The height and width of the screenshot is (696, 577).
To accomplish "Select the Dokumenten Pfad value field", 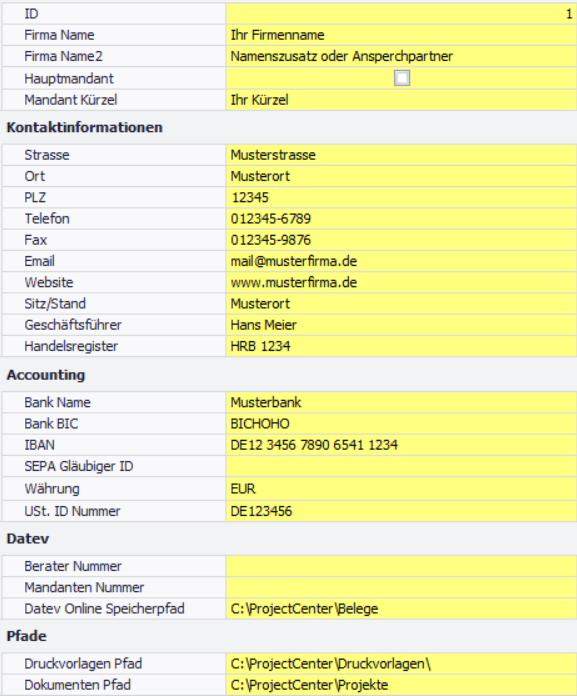I will pyautogui.click(x=401, y=685).
